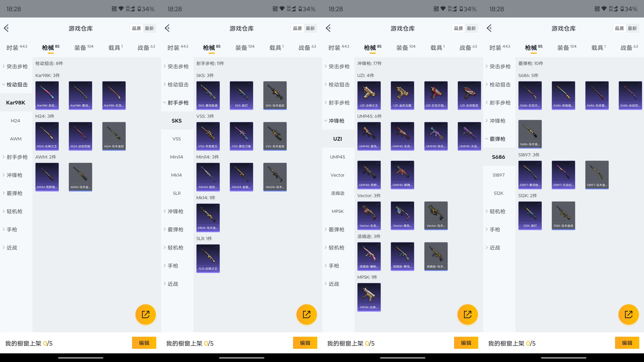Sort by 最新 on the 霰弹枪 screen
Image resolution: width=644 pixels, height=362 pixels.
pos(632,28)
